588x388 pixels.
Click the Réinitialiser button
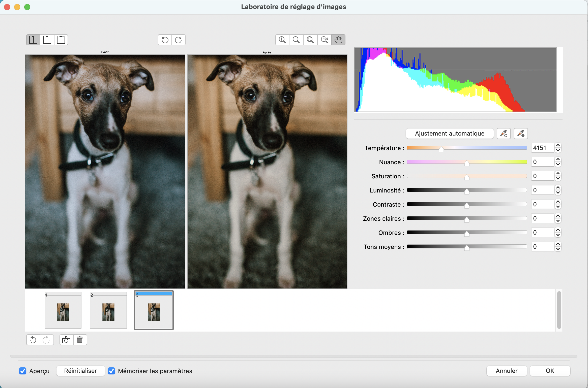tap(80, 371)
